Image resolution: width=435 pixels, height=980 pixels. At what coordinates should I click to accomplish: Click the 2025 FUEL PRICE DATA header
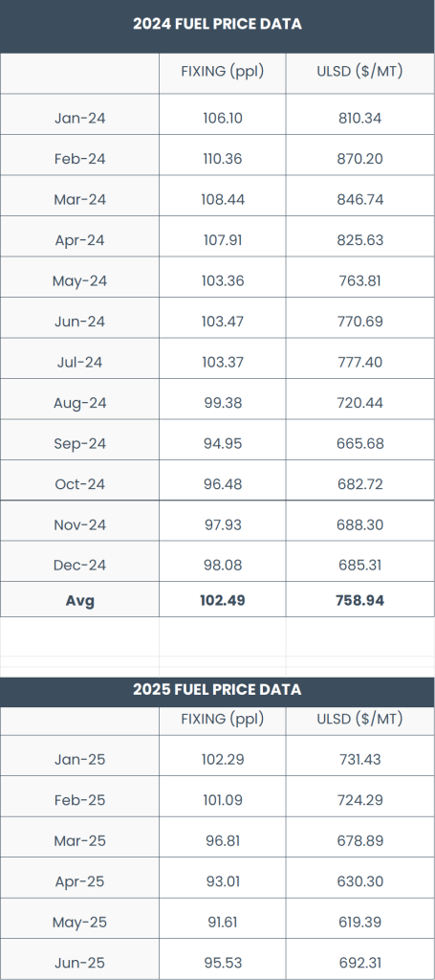click(x=217, y=689)
